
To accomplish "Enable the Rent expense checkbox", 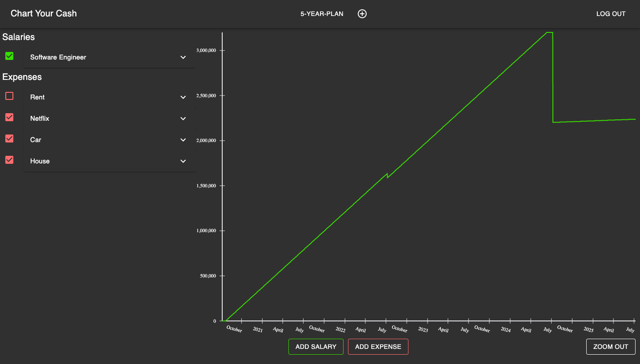I will coord(9,96).
